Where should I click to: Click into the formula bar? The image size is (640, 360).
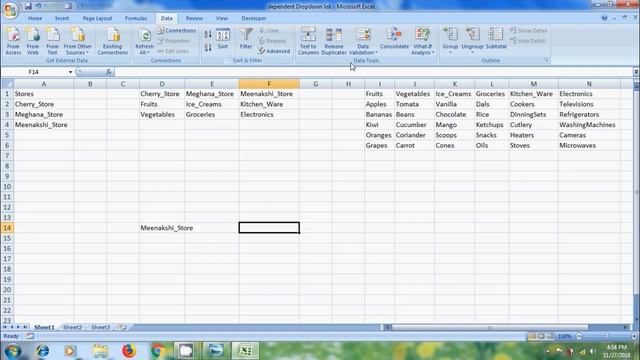coord(373,72)
